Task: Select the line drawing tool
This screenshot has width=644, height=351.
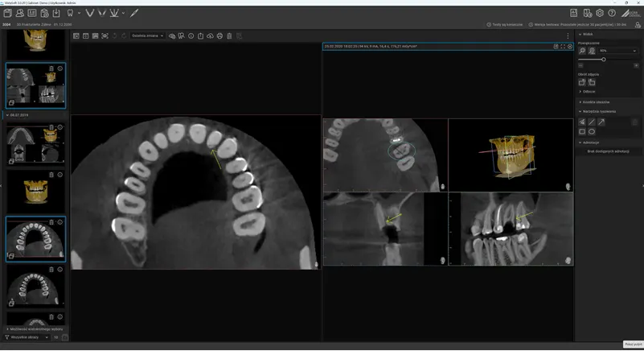Action: [x=592, y=122]
